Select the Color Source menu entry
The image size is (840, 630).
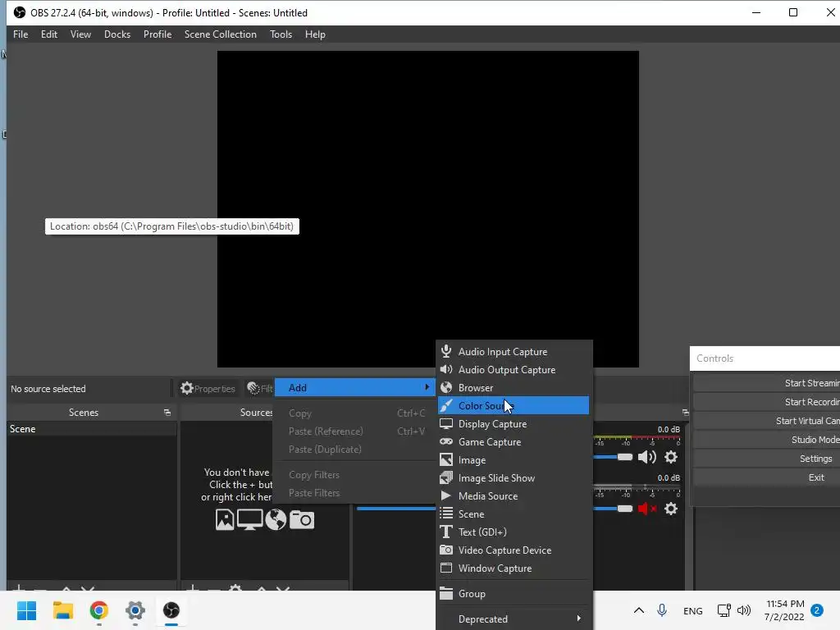(514, 405)
